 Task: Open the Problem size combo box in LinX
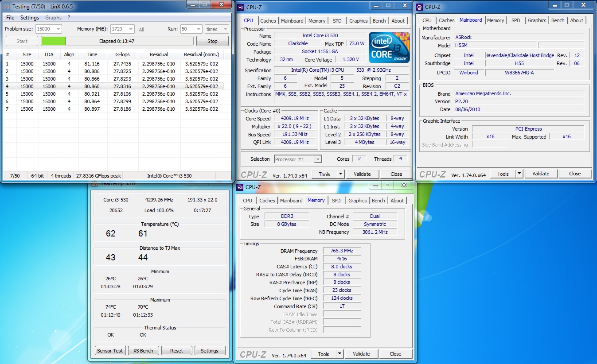49,29
